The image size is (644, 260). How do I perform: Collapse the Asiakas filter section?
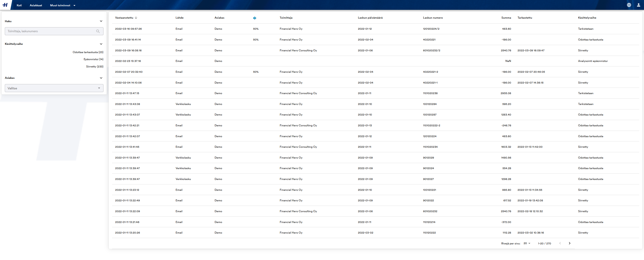coord(101,78)
